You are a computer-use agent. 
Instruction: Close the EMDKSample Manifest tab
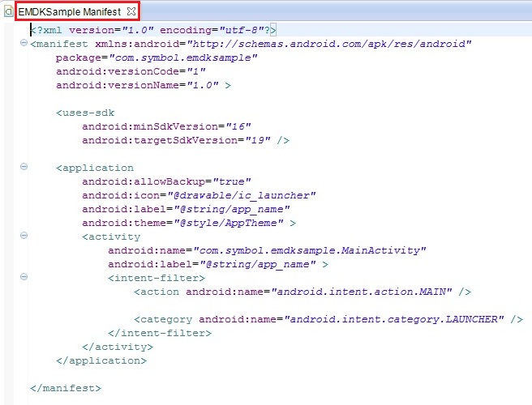[x=131, y=11]
